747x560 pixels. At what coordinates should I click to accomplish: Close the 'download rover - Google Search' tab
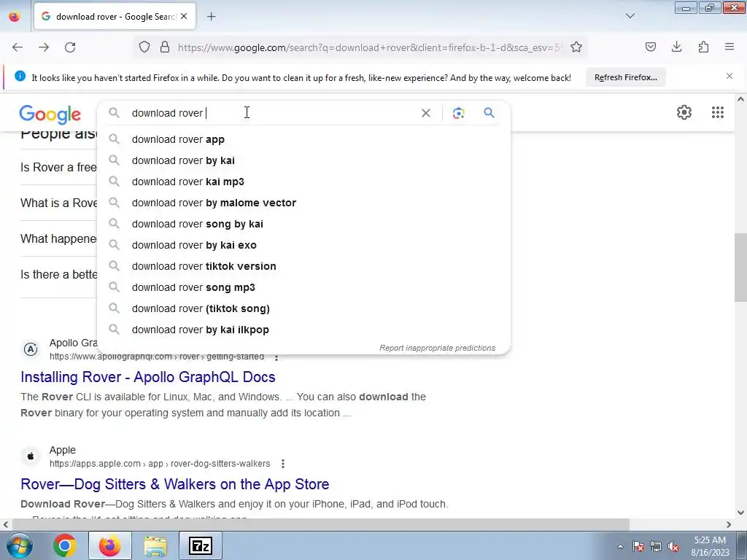[x=184, y=16]
